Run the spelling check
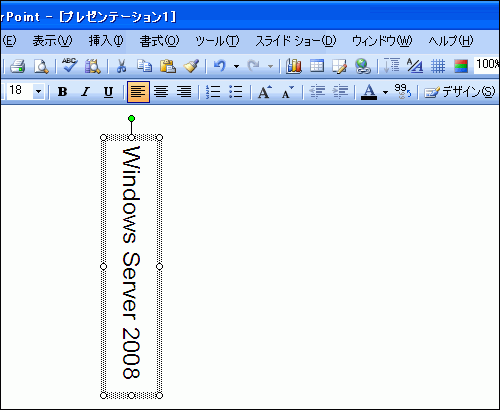This screenshot has width=500, height=410. (69, 65)
